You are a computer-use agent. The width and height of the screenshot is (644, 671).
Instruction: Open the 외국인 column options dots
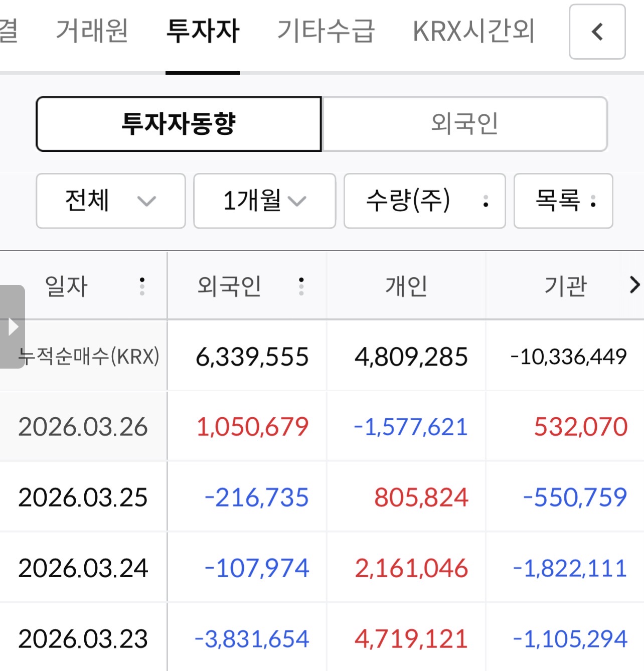pyautogui.click(x=301, y=286)
